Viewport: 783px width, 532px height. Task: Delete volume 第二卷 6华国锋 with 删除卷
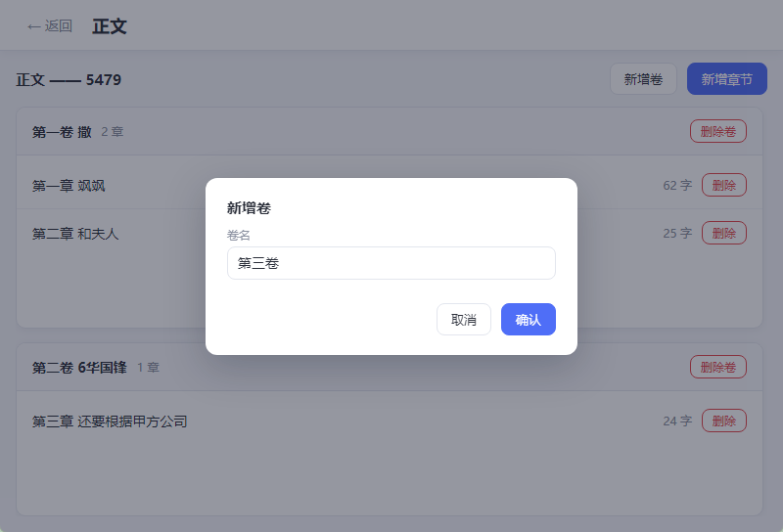pyautogui.click(x=718, y=367)
